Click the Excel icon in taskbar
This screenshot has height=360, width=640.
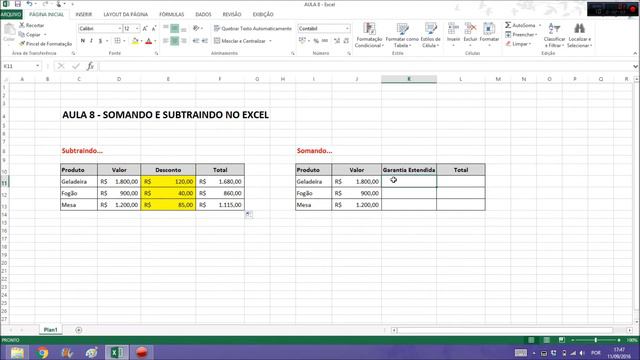click(x=117, y=352)
